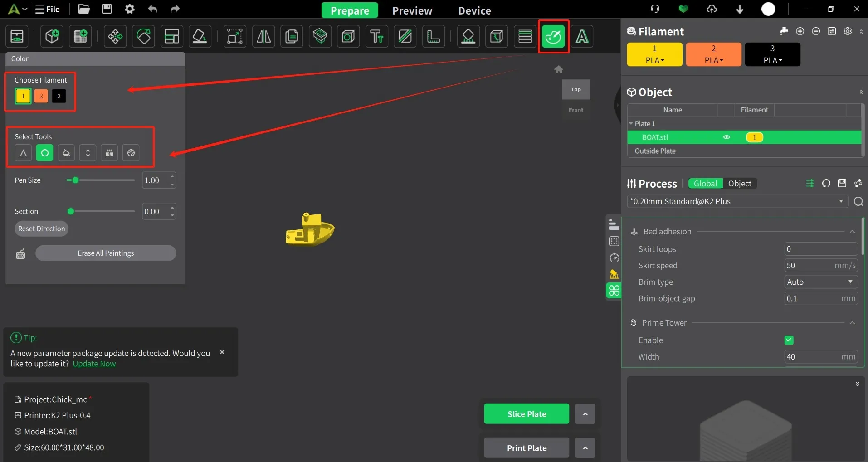Toggle visibility of BOAT.stl object
This screenshot has height=462, width=868.
(727, 137)
